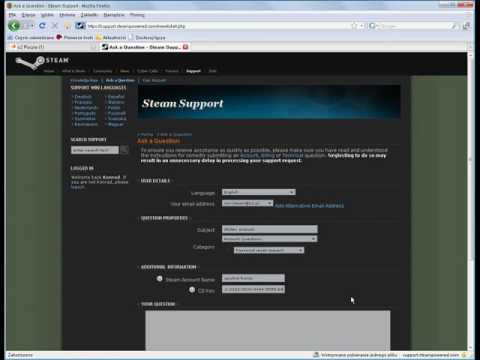Viewport: 480px width, 360px height.
Task: Click the Knowledge Base breadcrumb link
Action: (84, 80)
